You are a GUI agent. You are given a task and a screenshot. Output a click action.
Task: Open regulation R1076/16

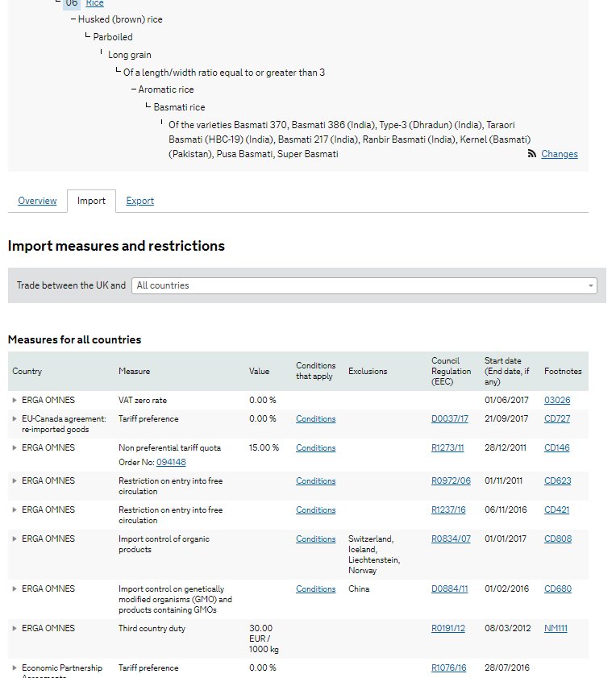[x=448, y=668]
